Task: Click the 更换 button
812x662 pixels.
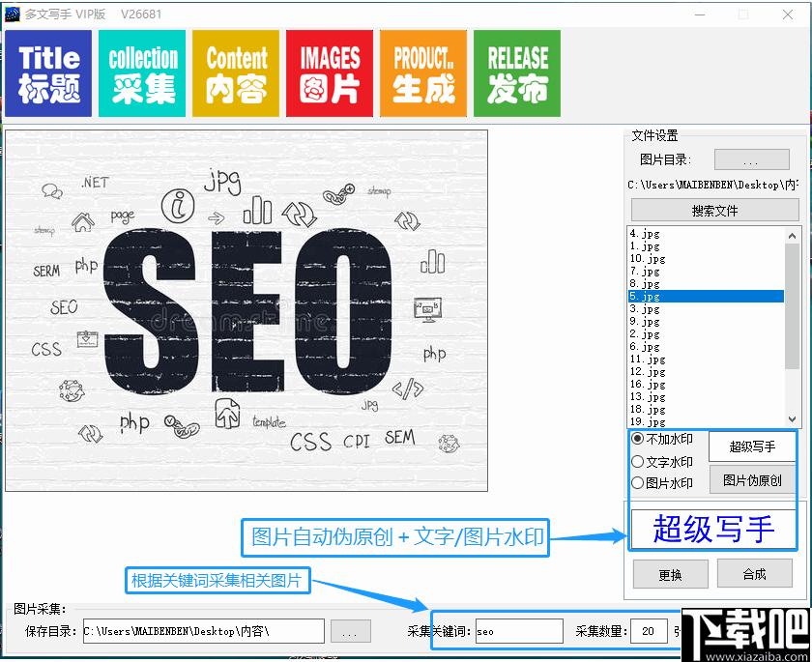Action: [671, 574]
